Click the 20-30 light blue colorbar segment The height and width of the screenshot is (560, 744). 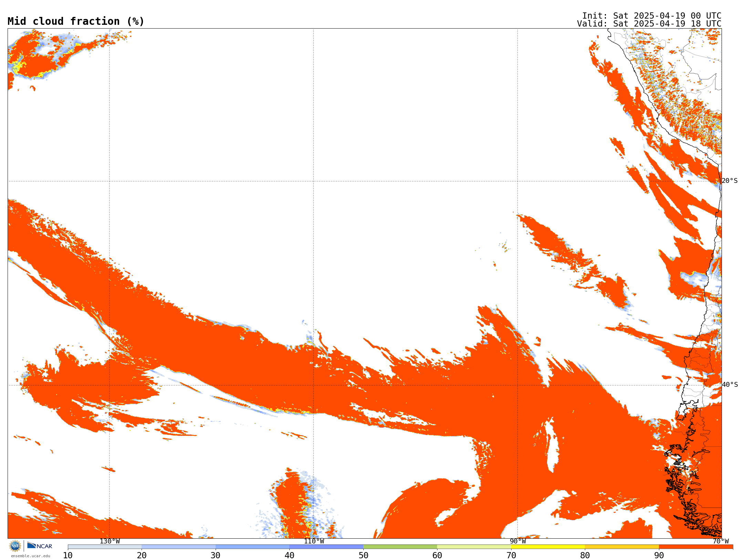tap(178, 547)
